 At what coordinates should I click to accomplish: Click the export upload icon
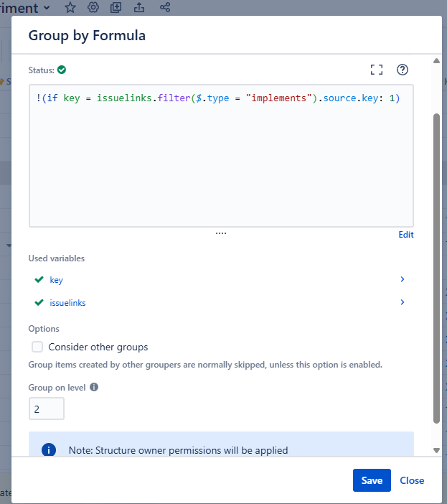pos(139,7)
